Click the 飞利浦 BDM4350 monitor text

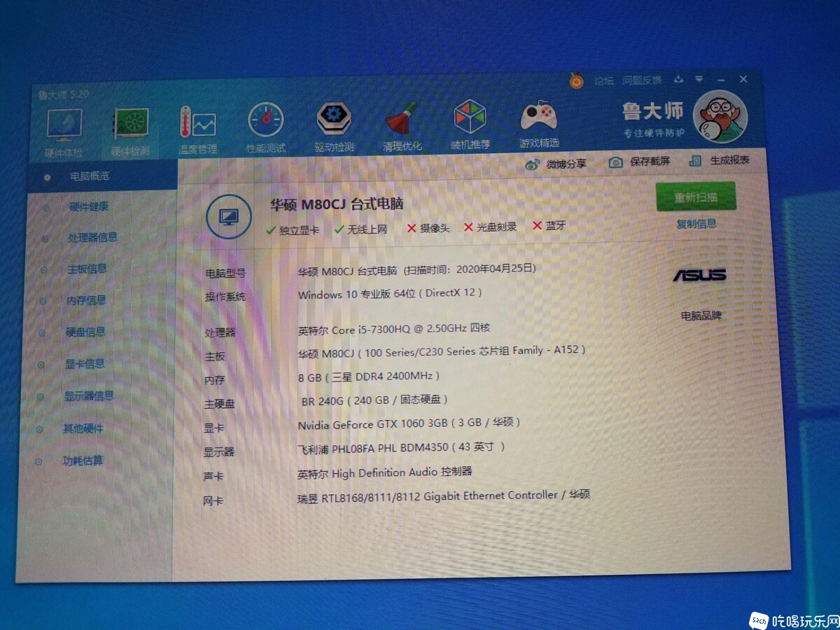click(x=401, y=448)
